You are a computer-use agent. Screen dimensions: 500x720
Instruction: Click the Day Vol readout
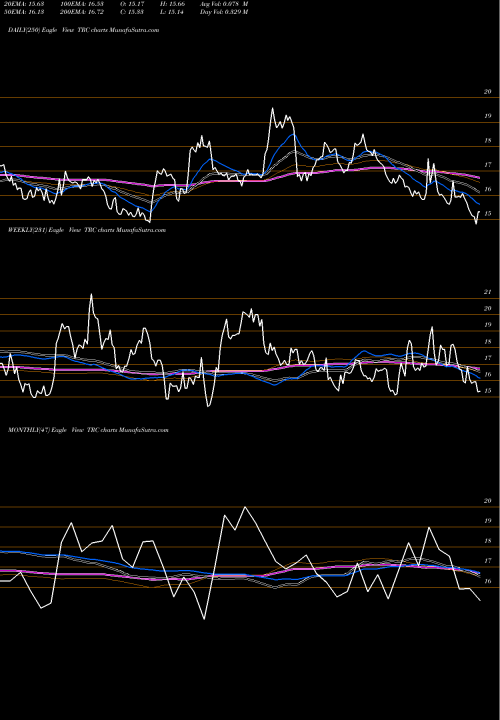coord(224,12)
